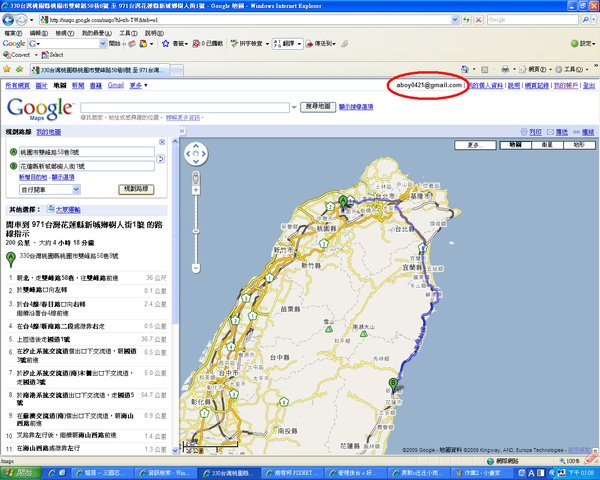Image resolution: width=600 pixels, height=480 pixels.
Task: Open the Google Toolbar Translate button
Action: (285, 44)
